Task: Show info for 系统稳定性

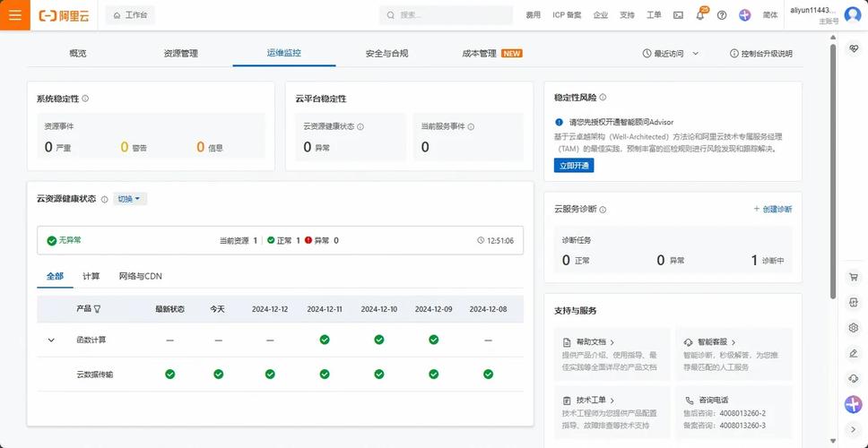Action: [85, 99]
